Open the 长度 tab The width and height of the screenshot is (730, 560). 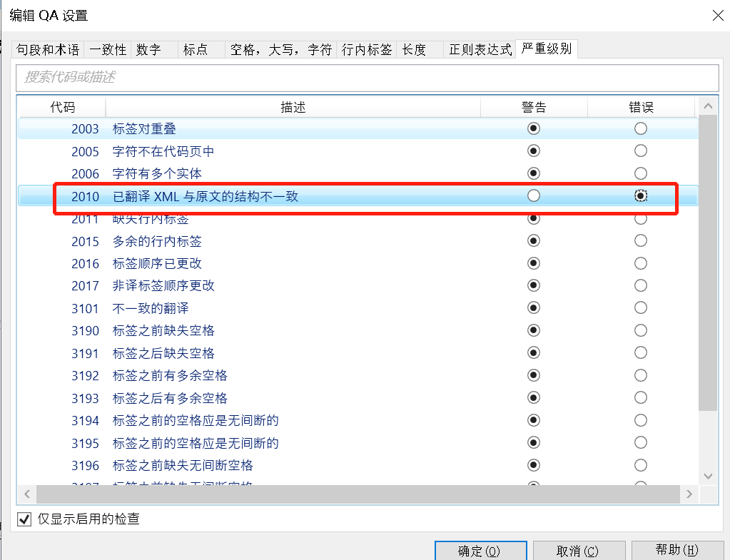pos(420,49)
